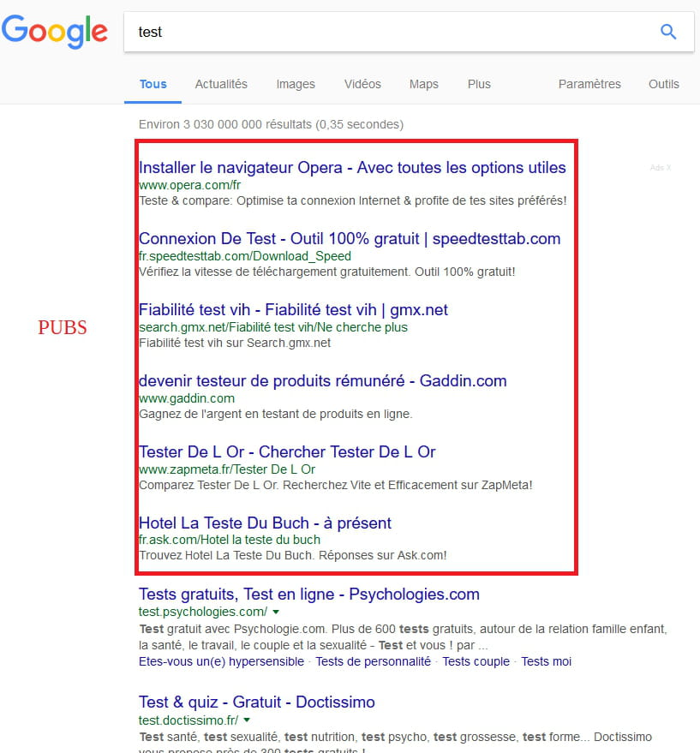Click the fr.ask.com/Hotel la teste du buch URL
The height and width of the screenshot is (753, 700).
230,540
